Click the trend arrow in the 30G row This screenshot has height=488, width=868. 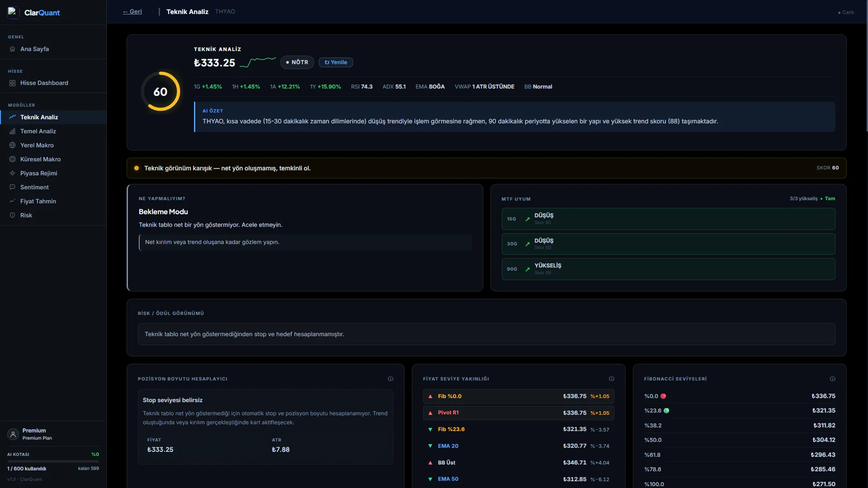[527, 244]
